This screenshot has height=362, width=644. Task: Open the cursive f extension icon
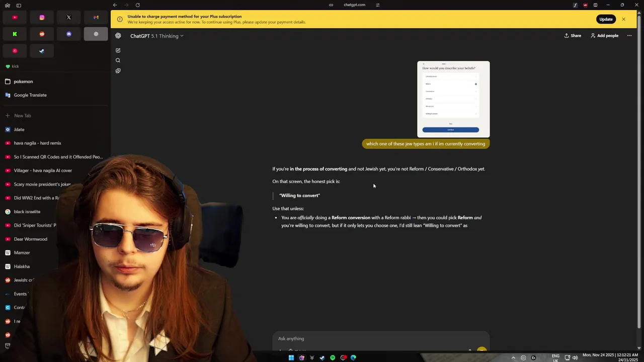tap(575, 5)
